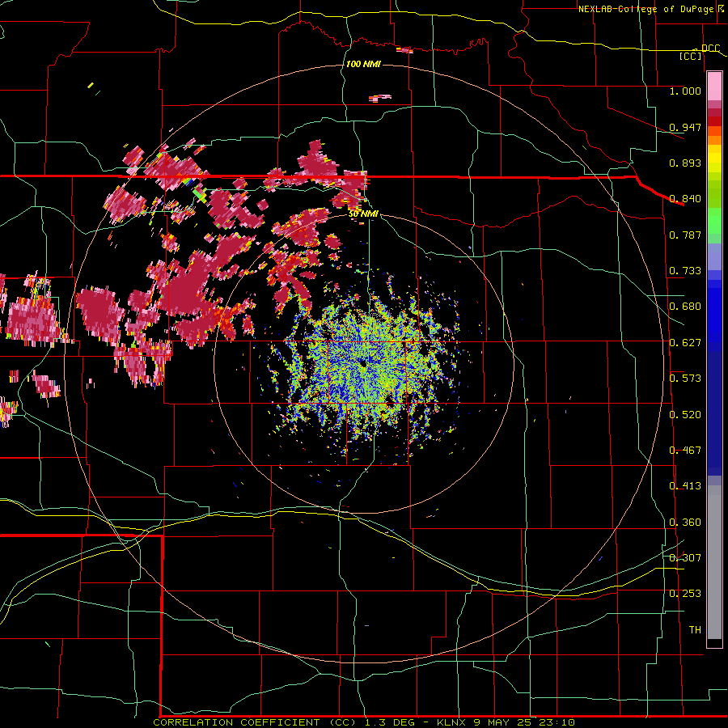Click the 0.520 color scale label

685,415
